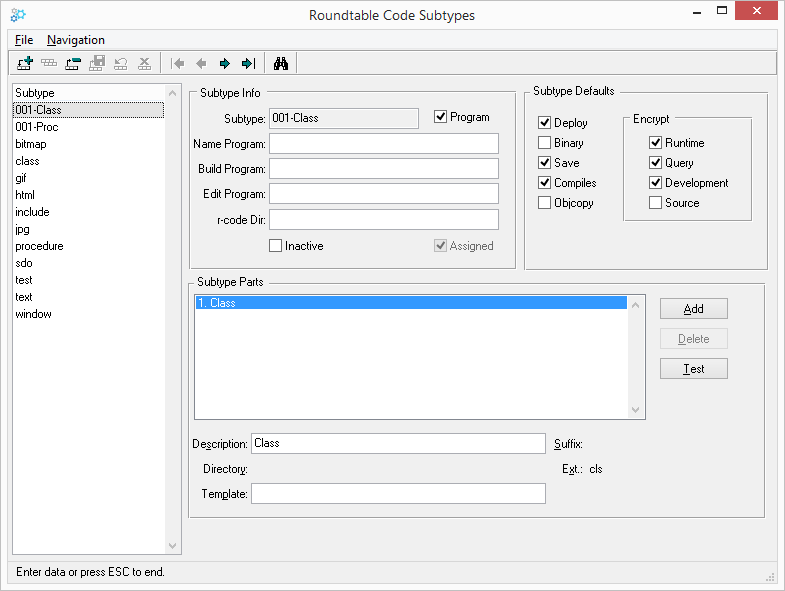This screenshot has width=785, height=591.
Task: Go to previous record arrow icon
Action: 201,63
